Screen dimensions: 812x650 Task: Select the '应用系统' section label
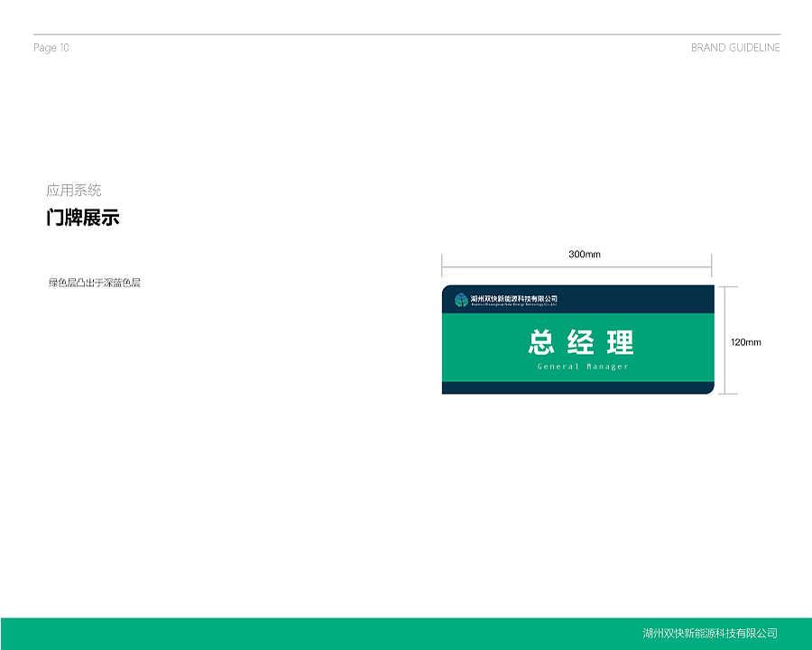pyautogui.click(x=74, y=190)
